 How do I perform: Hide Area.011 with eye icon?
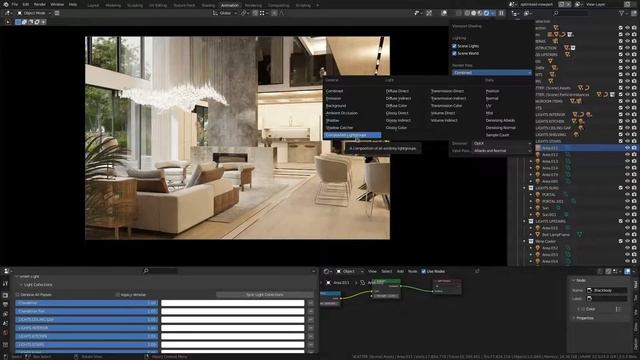coord(627,148)
